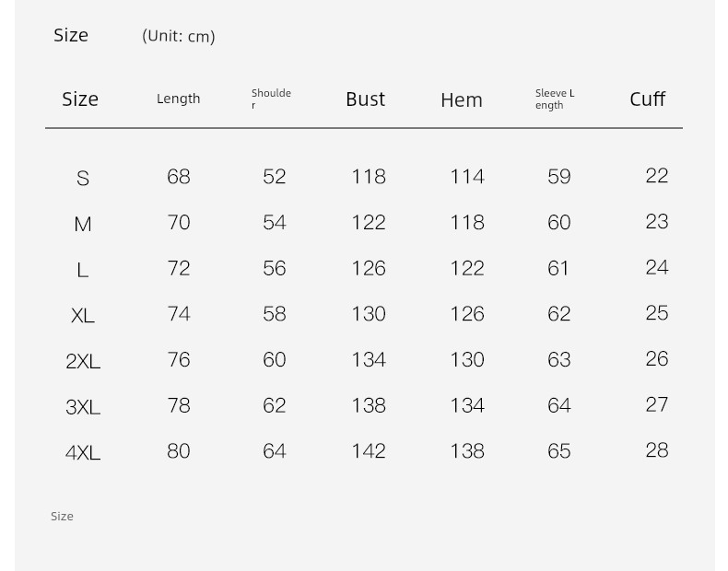The image size is (728, 571).
Task: Click bust value 118 for size S
Action: [x=369, y=177]
